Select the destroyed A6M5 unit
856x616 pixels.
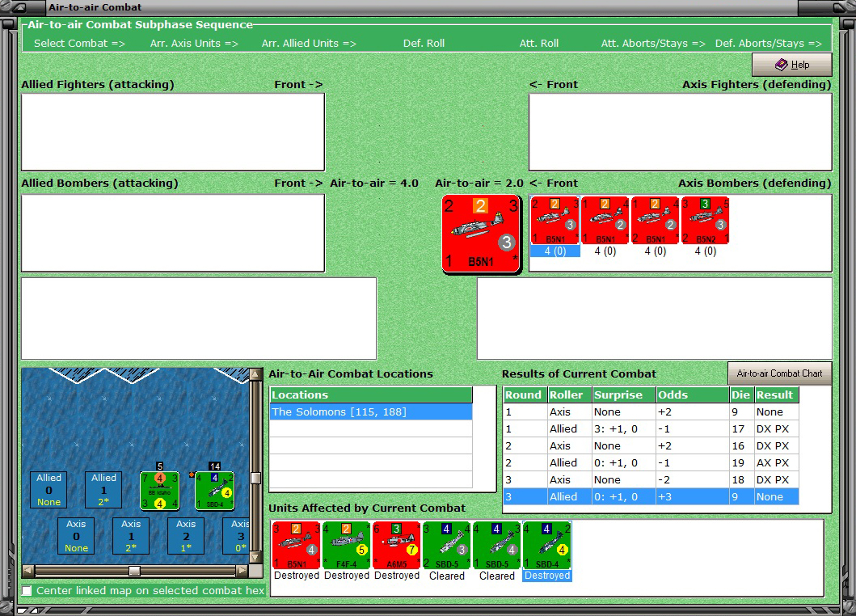(x=396, y=545)
